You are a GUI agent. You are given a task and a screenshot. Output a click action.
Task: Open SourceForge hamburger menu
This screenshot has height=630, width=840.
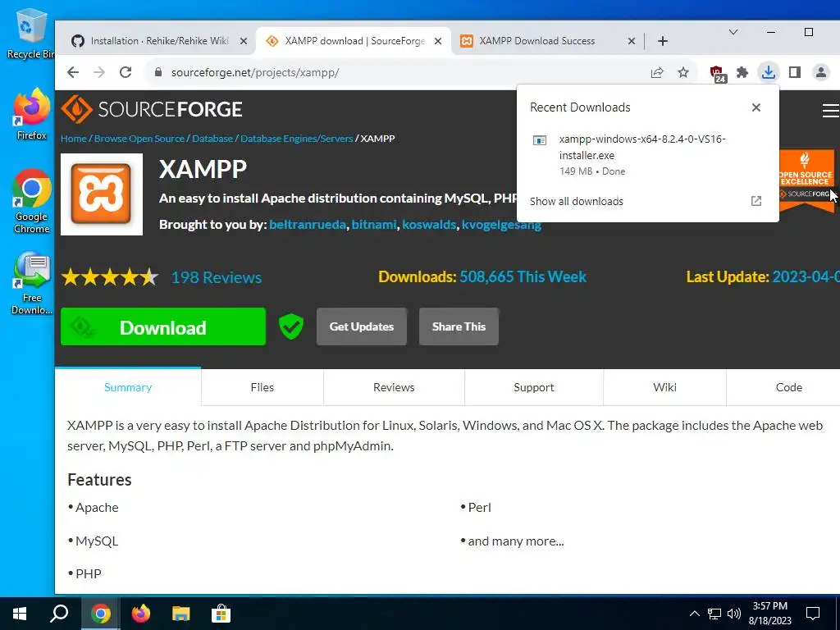pos(830,110)
